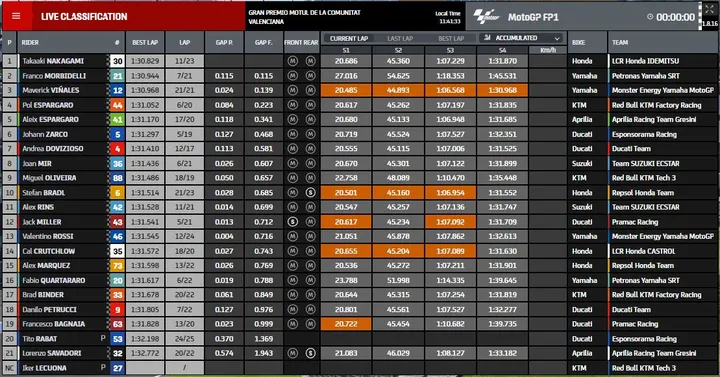Switch to Current Lap tab

(349, 39)
